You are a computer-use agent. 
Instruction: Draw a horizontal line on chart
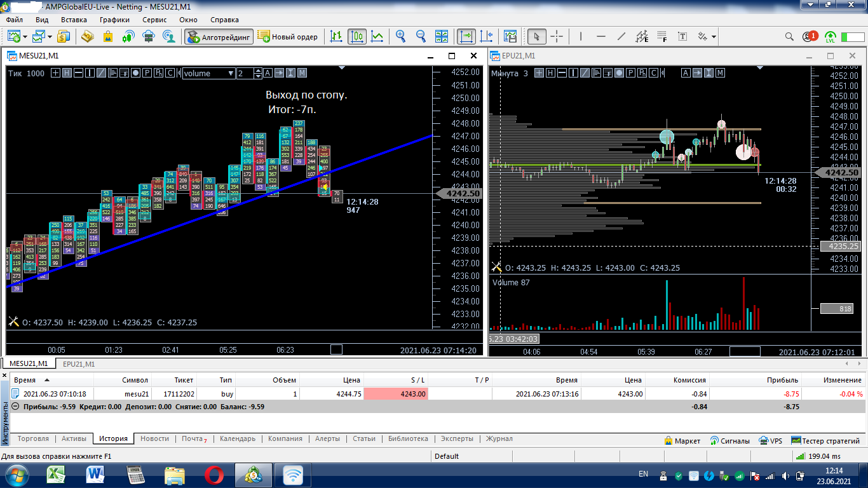tap(601, 36)
